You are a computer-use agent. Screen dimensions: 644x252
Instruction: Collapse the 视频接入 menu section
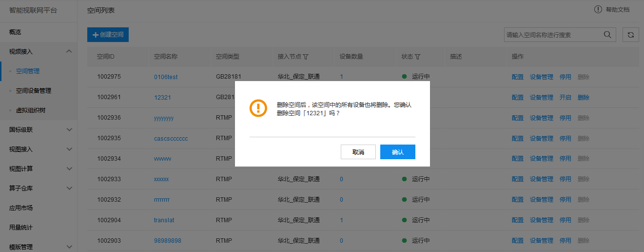coord(69,51)
